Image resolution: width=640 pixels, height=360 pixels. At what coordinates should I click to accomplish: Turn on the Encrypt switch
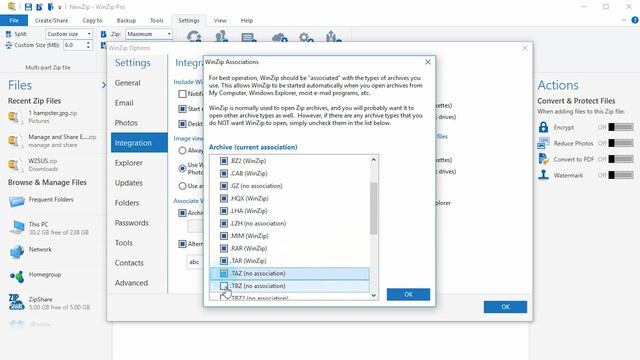tap(621, 127)
